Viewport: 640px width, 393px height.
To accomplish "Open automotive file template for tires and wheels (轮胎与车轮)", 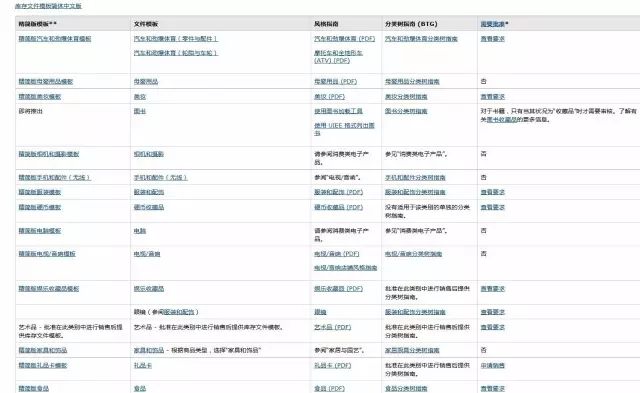I will coord(176,53).
